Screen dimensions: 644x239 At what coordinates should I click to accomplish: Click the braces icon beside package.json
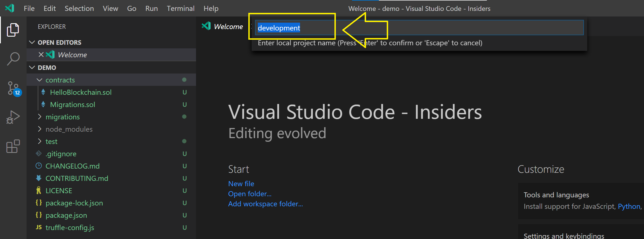click(x=39, y=215)
